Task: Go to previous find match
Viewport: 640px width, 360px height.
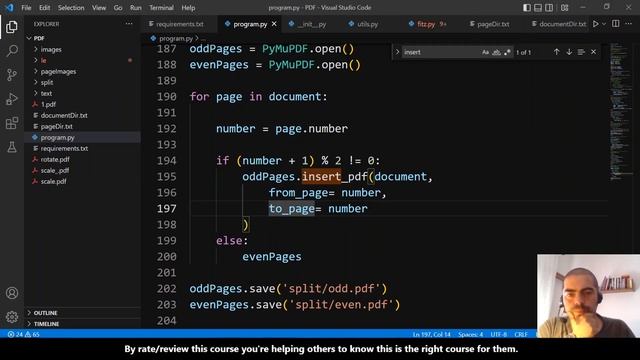Action: pos(557,52)
